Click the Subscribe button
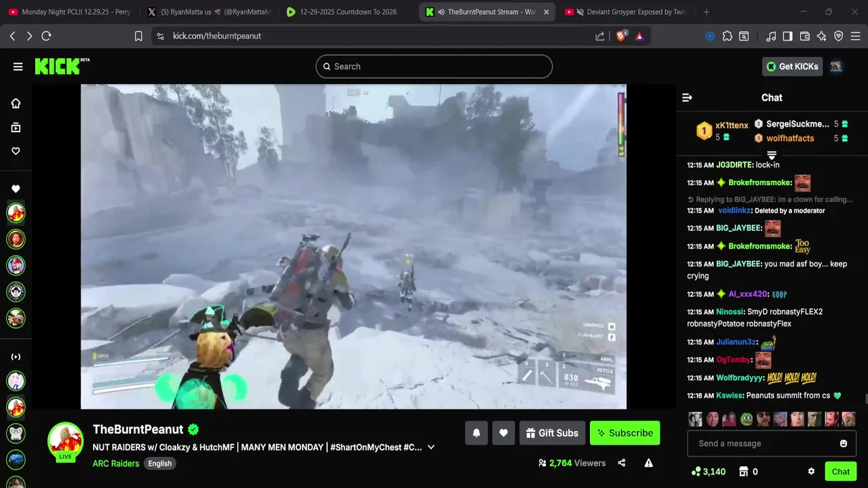The width and height of the screenshot is (868, 488). click(625, 433)
